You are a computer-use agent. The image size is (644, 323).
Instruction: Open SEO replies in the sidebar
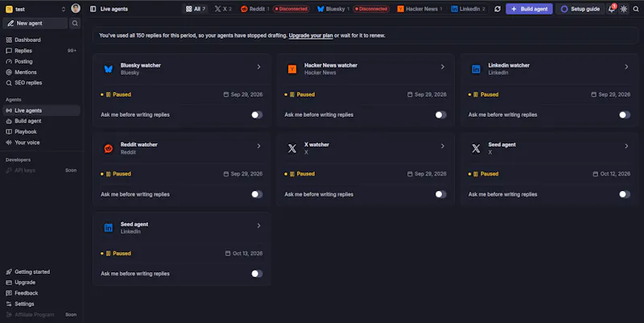42,83
